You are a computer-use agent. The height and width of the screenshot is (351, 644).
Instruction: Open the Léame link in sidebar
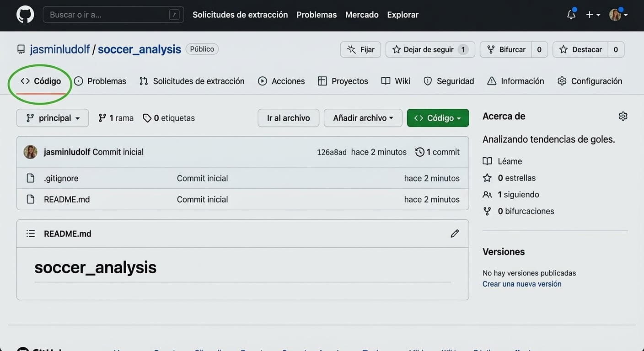pos(503,161)
